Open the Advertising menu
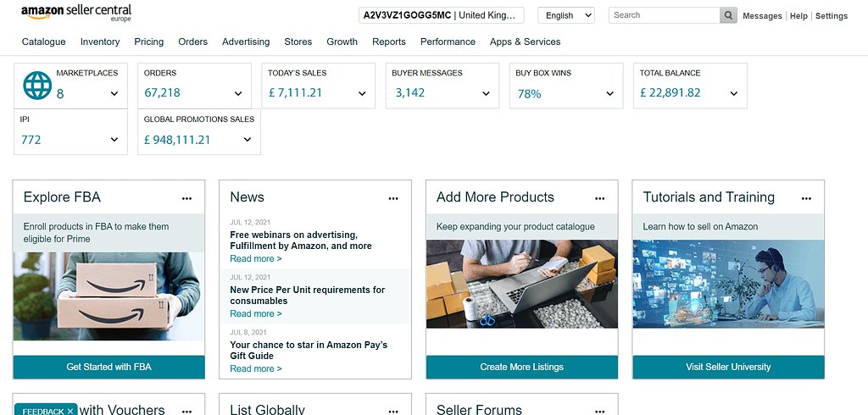The height and width of the screenshot is (415, 868). pos(246,41)
